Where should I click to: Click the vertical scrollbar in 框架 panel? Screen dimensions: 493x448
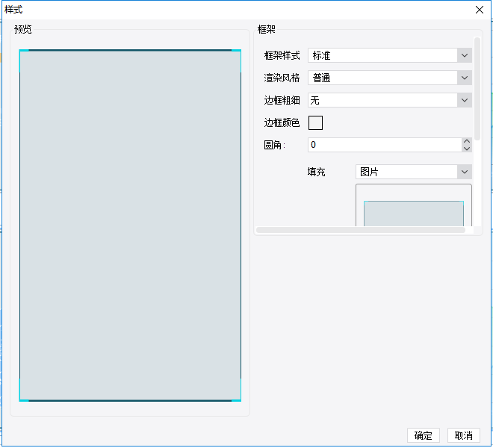[x=477, y=89]
